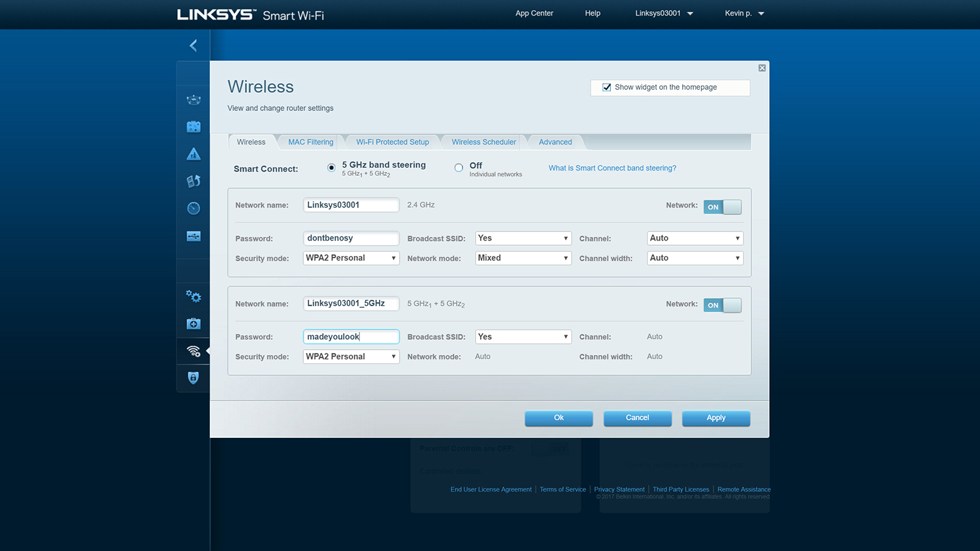Open the Troubleshooting medical-kit icon
980x551 pixels.
point(193,324)
